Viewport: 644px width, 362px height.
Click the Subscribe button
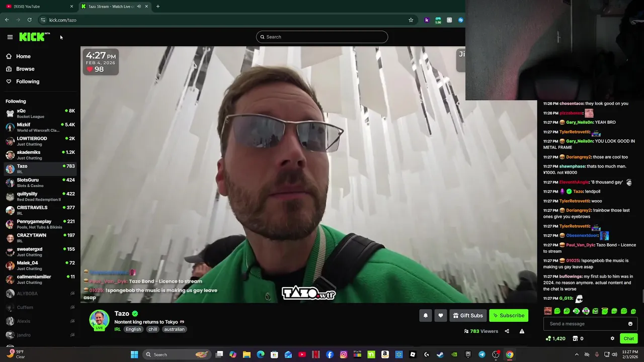pos(509,315)
